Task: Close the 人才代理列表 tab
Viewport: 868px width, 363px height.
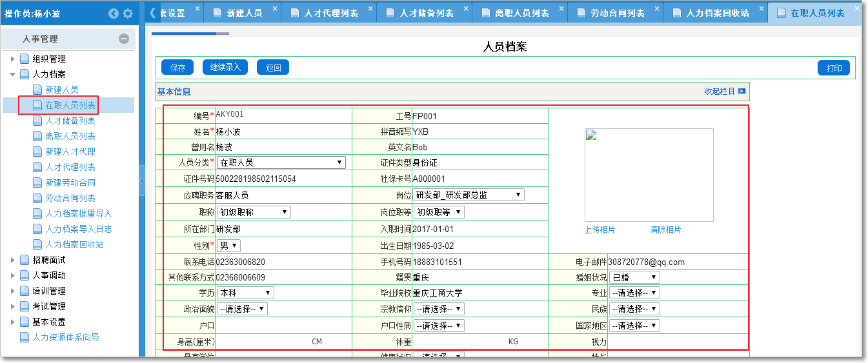Action: 370,8
